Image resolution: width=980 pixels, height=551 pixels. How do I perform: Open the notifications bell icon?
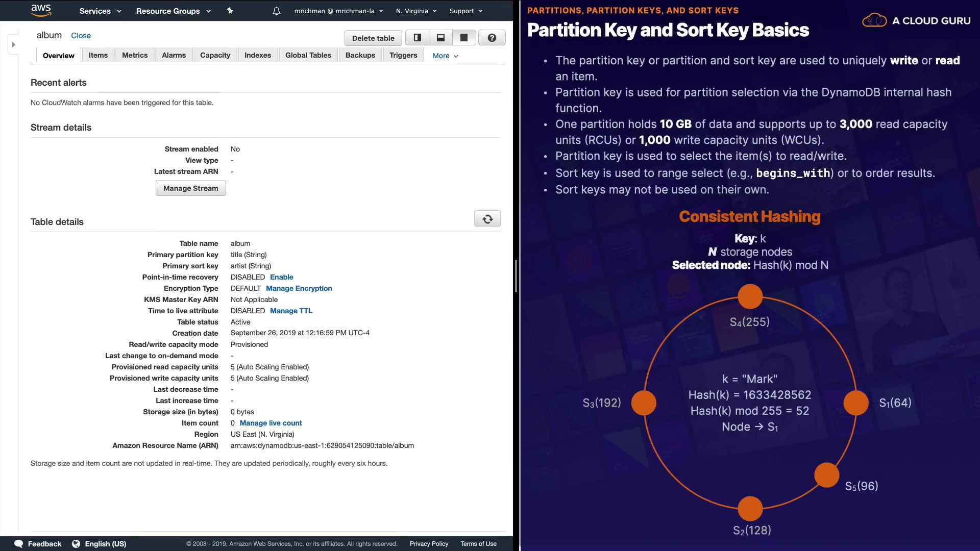coord(277,11)
